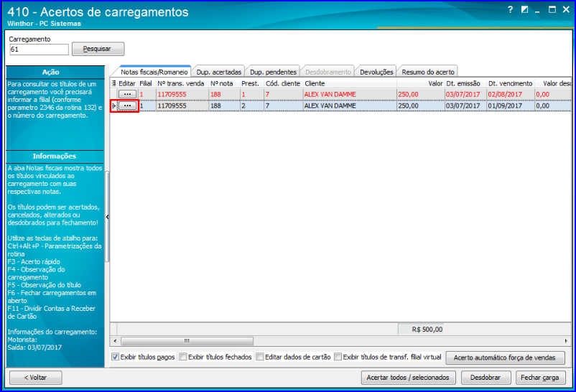Click the Cliente column header
Screen dimensions: 576x392
pyautogui.click(x=350, y=83)
